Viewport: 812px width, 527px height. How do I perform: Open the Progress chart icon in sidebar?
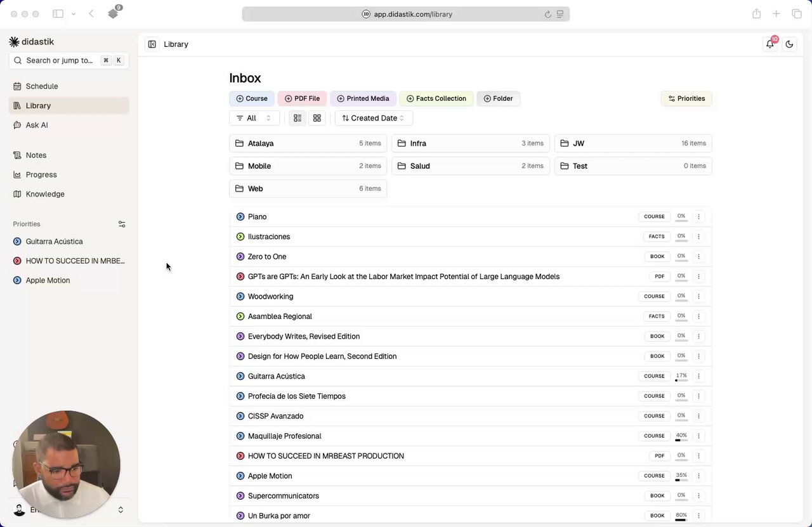17,174
